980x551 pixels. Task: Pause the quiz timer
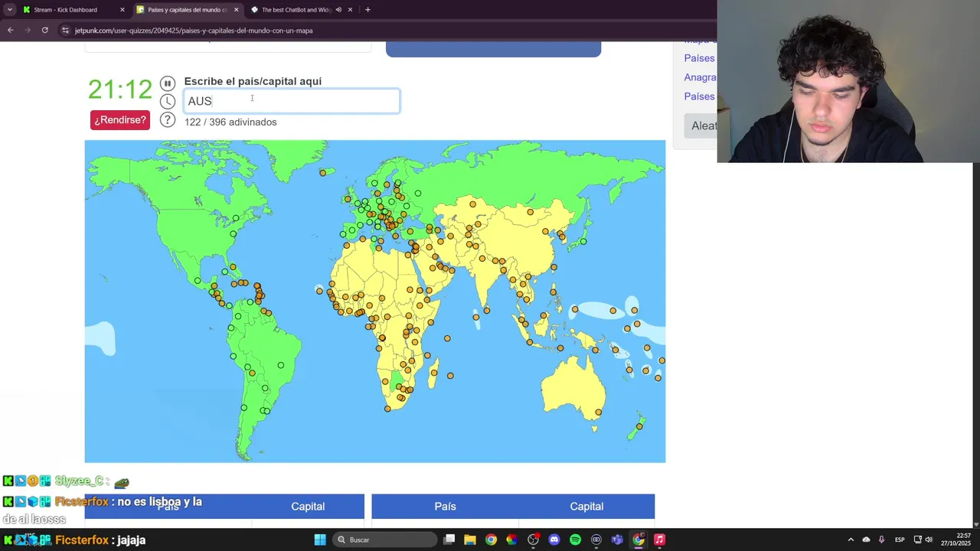168,83
